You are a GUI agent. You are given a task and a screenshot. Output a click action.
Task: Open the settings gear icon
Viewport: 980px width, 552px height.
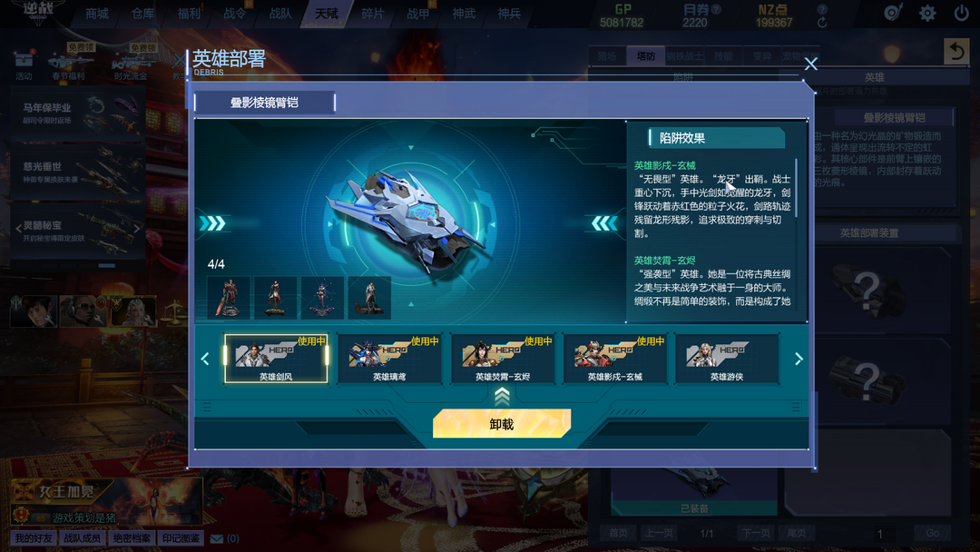(x=927, y=13)
